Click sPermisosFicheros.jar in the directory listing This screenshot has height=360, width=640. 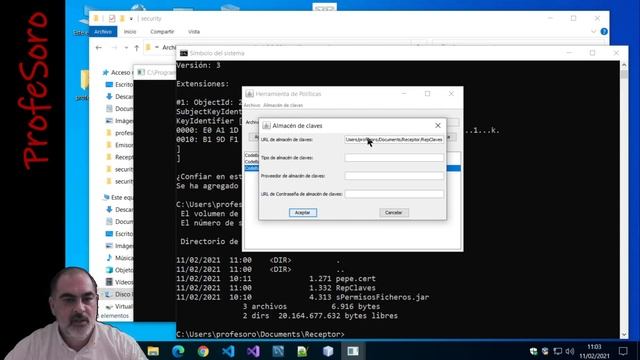[382, 297]
